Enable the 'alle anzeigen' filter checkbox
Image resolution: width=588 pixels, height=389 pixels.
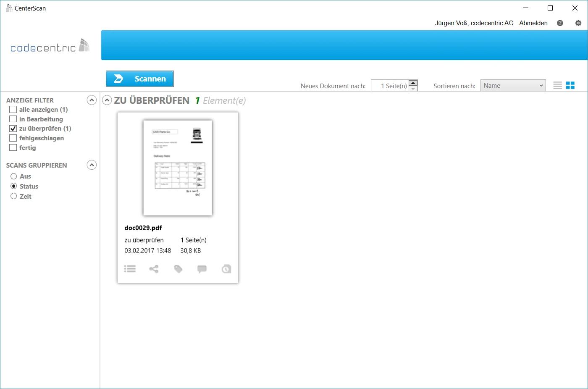[13, 110]
